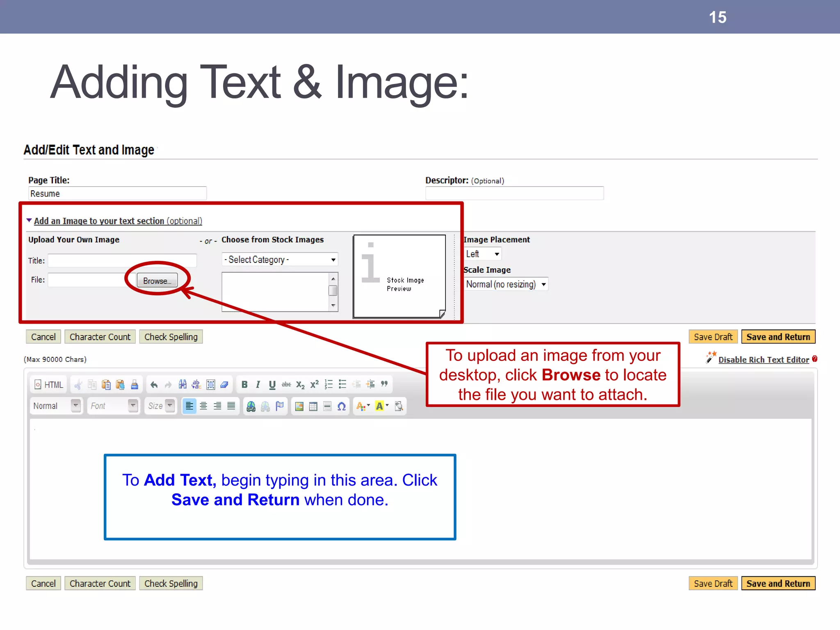Click the Select All icon
The height and width of the screenshot is (630, 840).
[210, 385]
